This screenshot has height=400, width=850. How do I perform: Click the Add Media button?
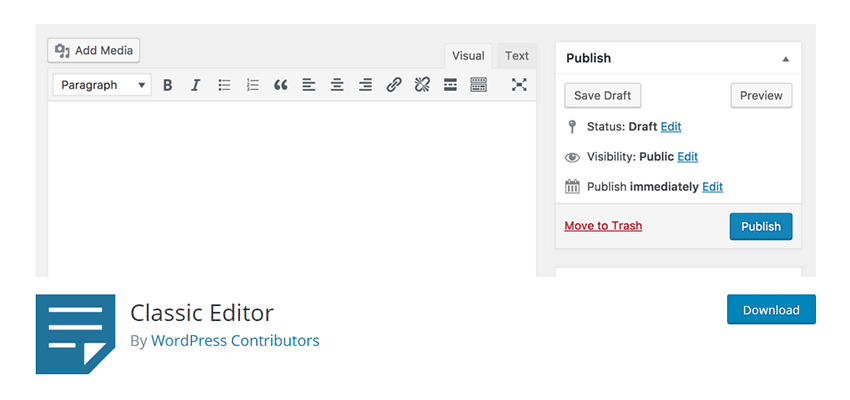94,50
